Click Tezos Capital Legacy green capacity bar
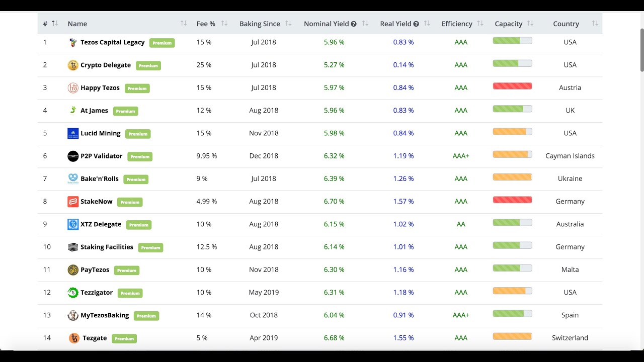 (x=512, y=41)
